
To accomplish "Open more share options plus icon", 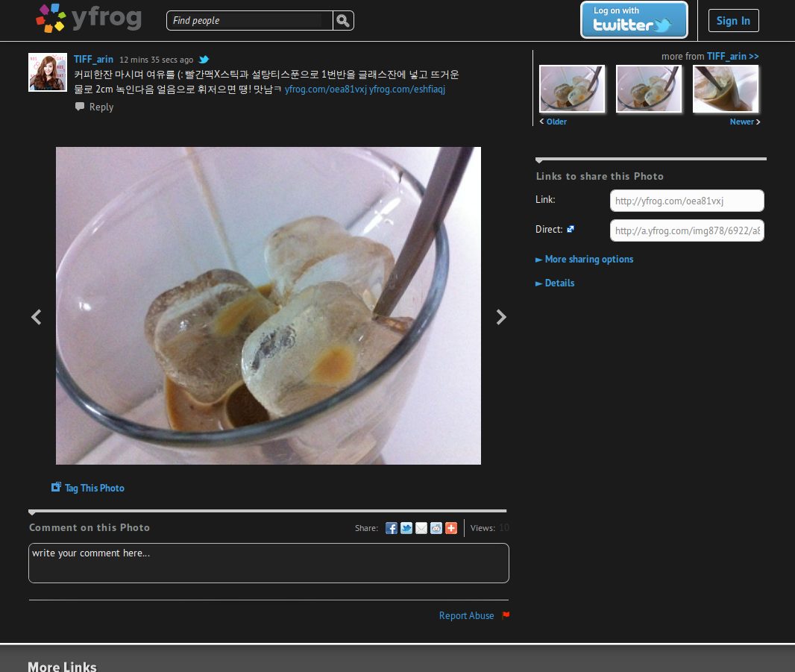I will pos(451,528).
